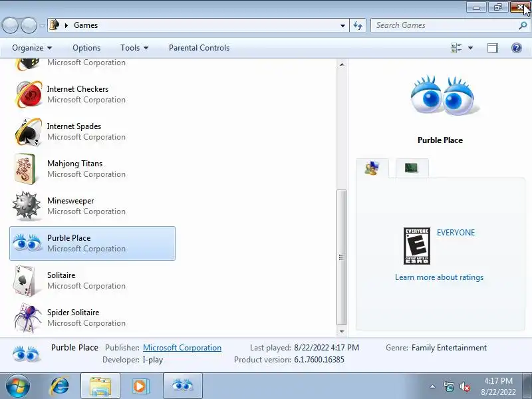Open Help via the question mark icon

(517, 48)
